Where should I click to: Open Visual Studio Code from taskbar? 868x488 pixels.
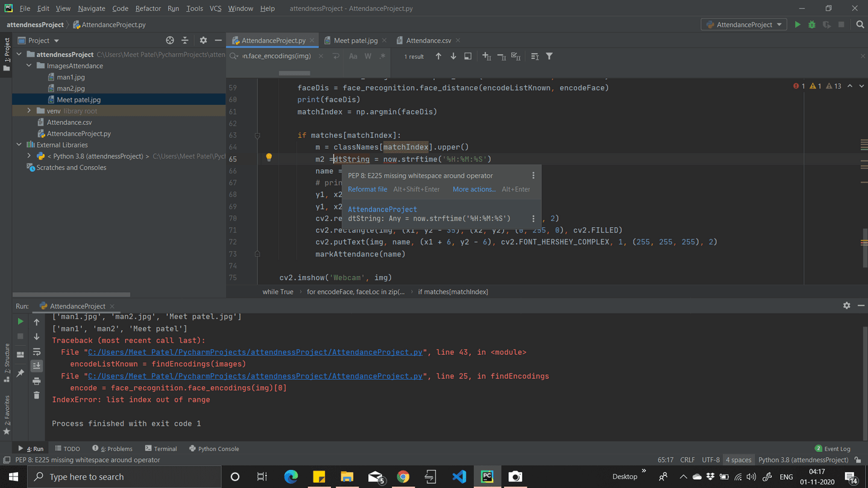(459, 477)
